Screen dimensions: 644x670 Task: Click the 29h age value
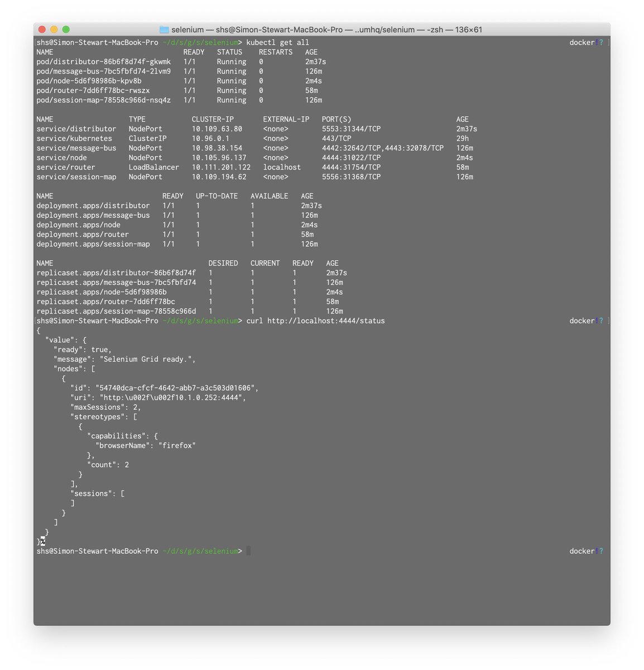coord(463,138)
